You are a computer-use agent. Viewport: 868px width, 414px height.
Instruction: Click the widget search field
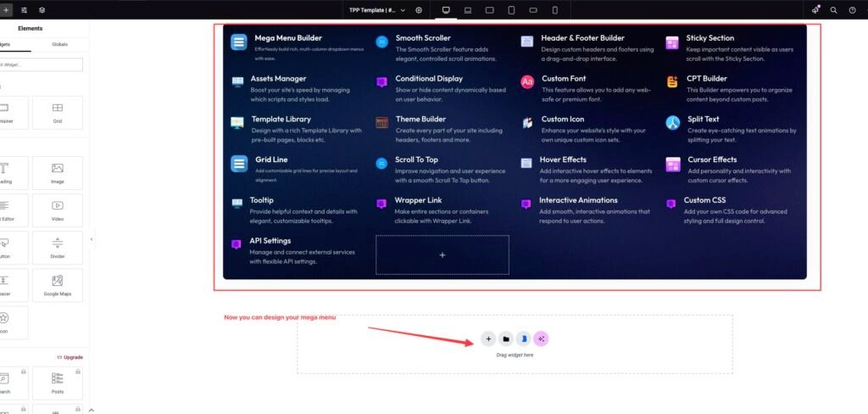point(41,64)
